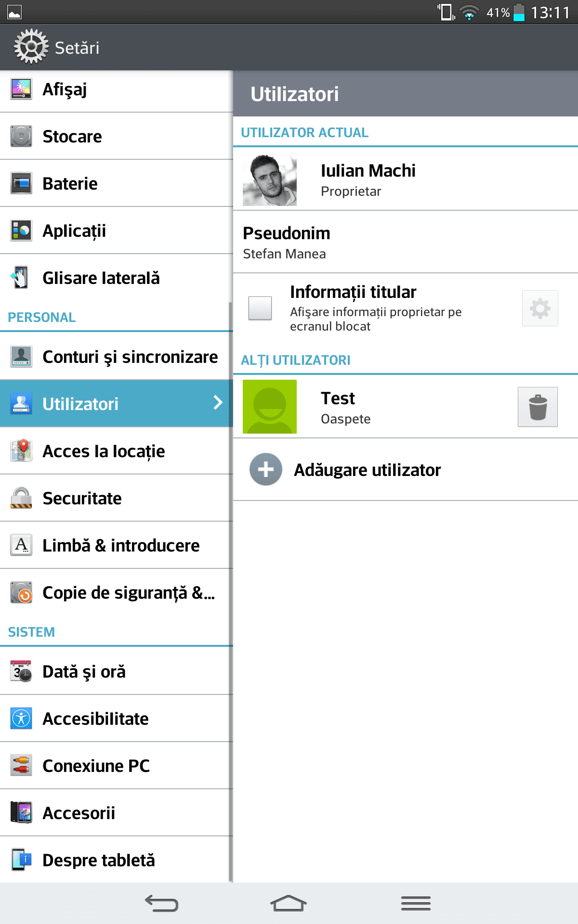Enable the Informații titular checkbox
The image size is (578, 924).
[x=260, y=308]
